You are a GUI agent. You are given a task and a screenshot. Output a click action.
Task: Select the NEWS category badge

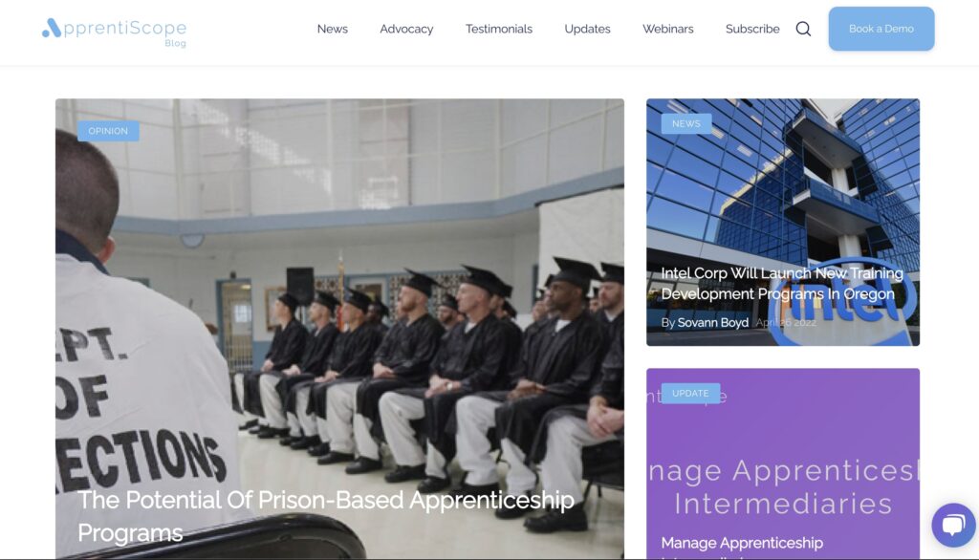point(686,123)
